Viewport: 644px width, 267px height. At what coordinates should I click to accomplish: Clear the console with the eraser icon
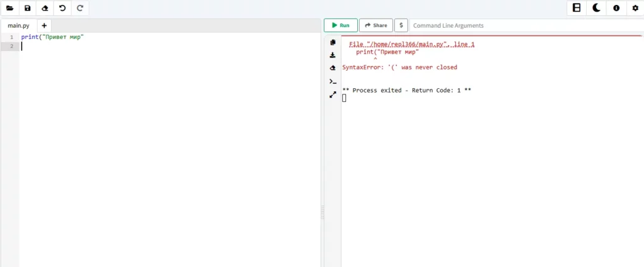point(333,68)
